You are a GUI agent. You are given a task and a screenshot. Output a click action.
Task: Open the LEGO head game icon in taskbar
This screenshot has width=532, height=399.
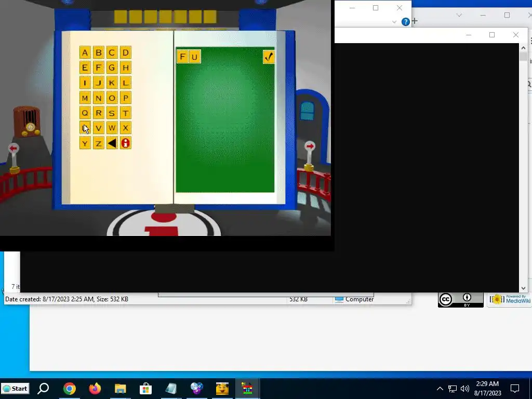coord(222,389)
